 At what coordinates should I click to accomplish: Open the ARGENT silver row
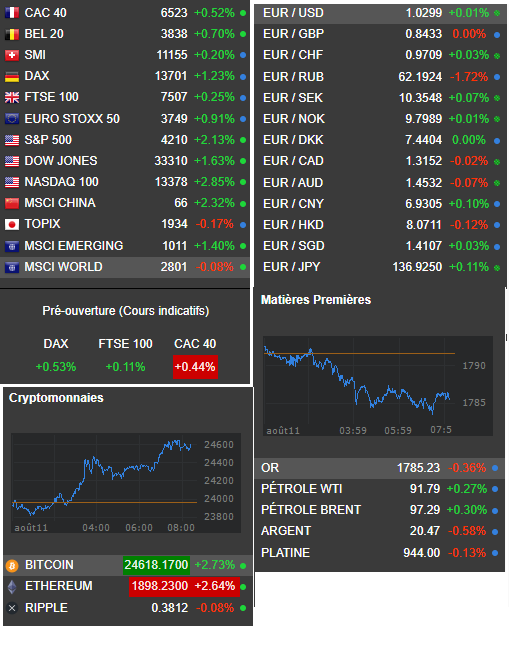tap(379, 531)
